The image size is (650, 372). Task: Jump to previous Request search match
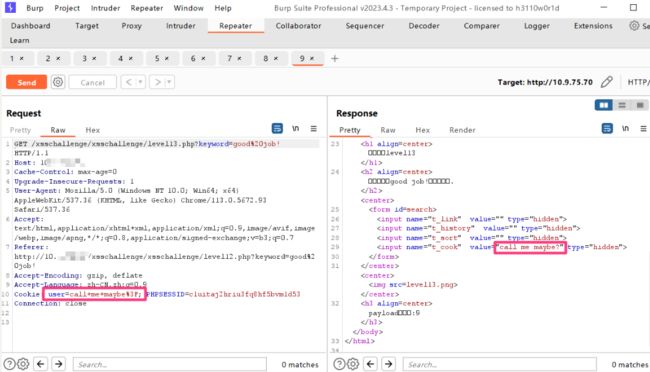click(40, 364)
